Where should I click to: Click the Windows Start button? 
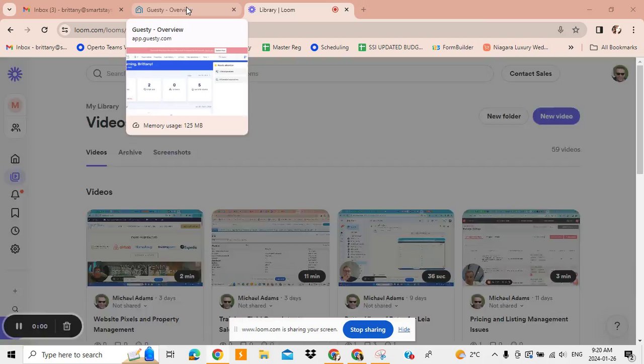[x=11, y=354]
